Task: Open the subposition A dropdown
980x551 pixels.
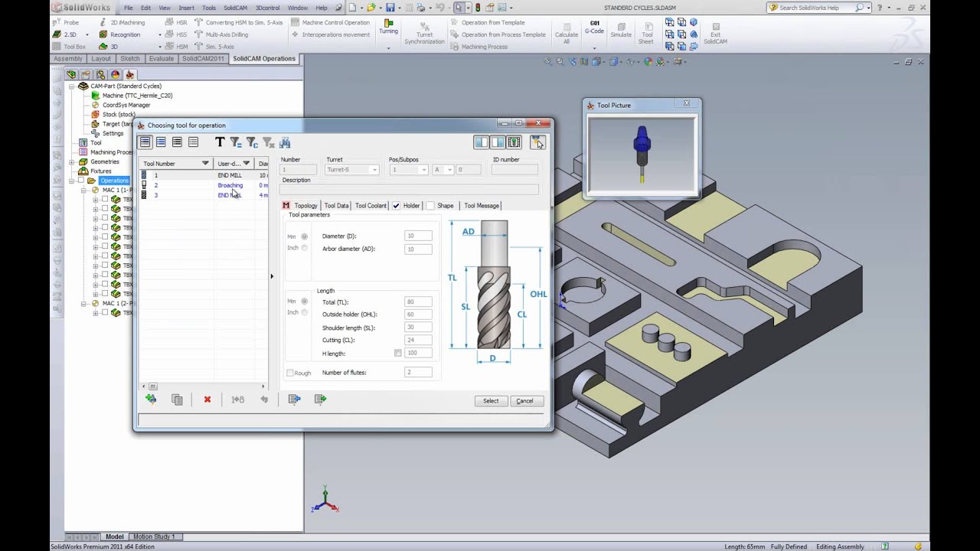Action: click(449, 170)
